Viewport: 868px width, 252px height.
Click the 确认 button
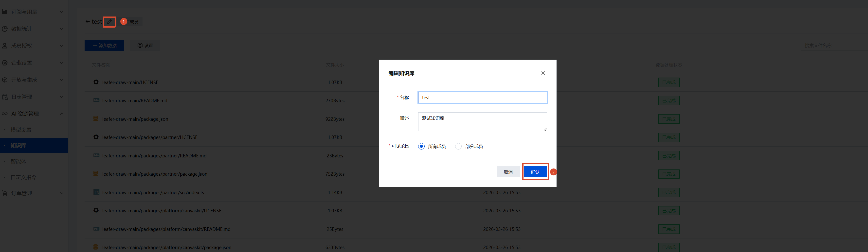click(535, 172)
